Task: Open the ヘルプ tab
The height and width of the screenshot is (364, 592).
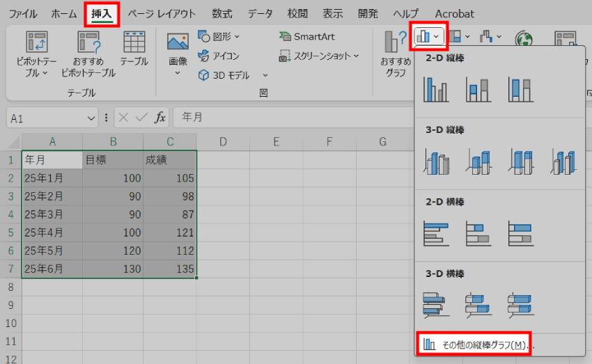Action: click(x=405, y=14)
